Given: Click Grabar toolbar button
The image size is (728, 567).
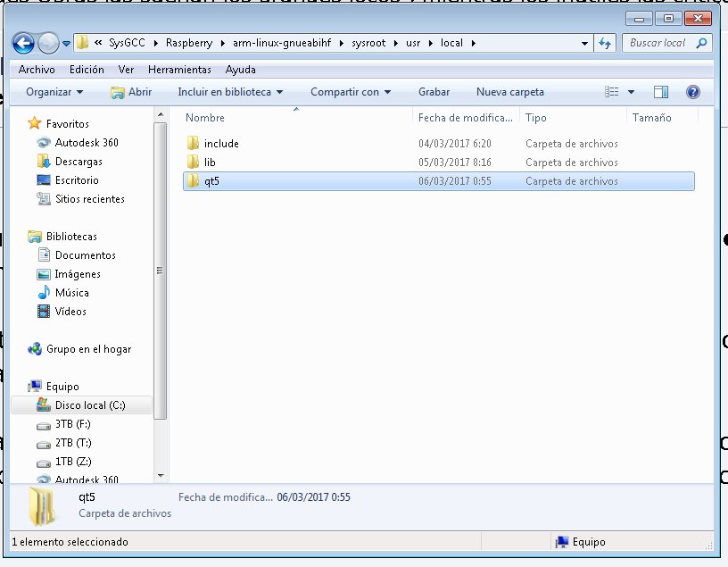Looking at the screenshot, I should [x=434, y=92].
